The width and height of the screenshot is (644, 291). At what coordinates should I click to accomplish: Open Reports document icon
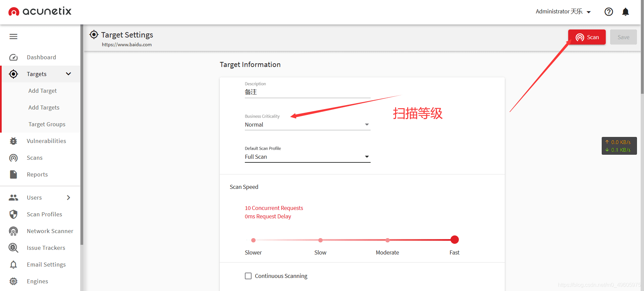[x=13, y=174]
